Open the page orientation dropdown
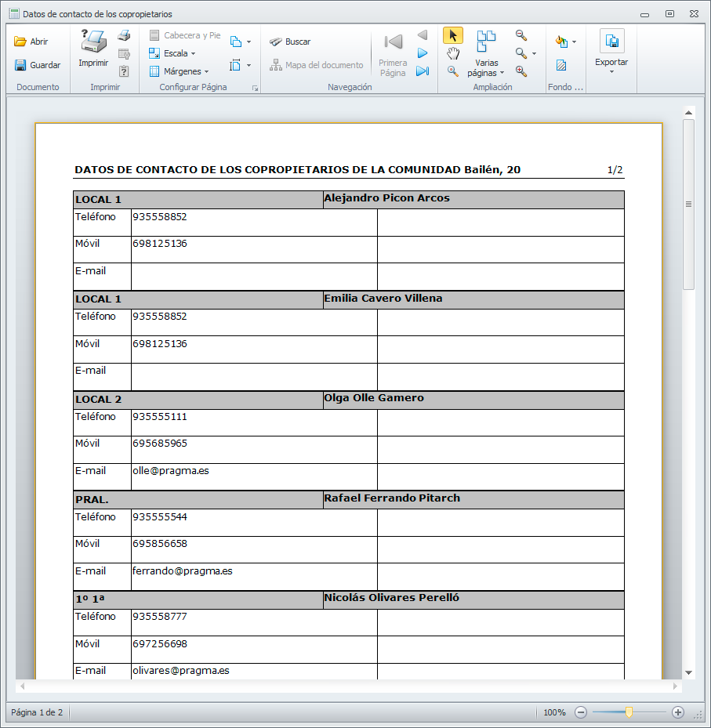 point(241,42)
